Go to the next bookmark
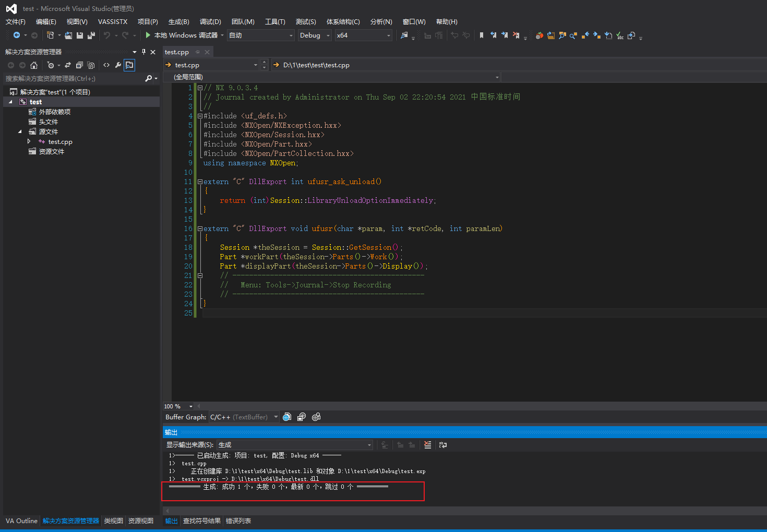Image resolution: width=767 pixels, height=532 pixels. point(505,35)
